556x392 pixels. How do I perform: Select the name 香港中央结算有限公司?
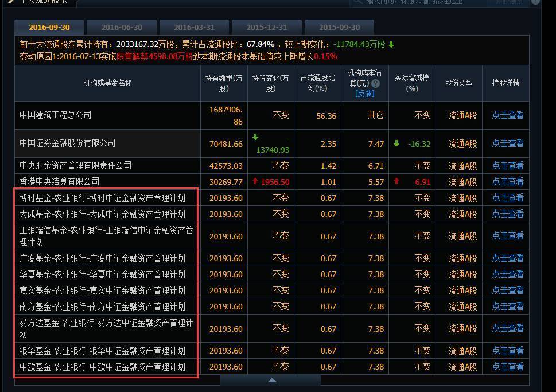59,181
